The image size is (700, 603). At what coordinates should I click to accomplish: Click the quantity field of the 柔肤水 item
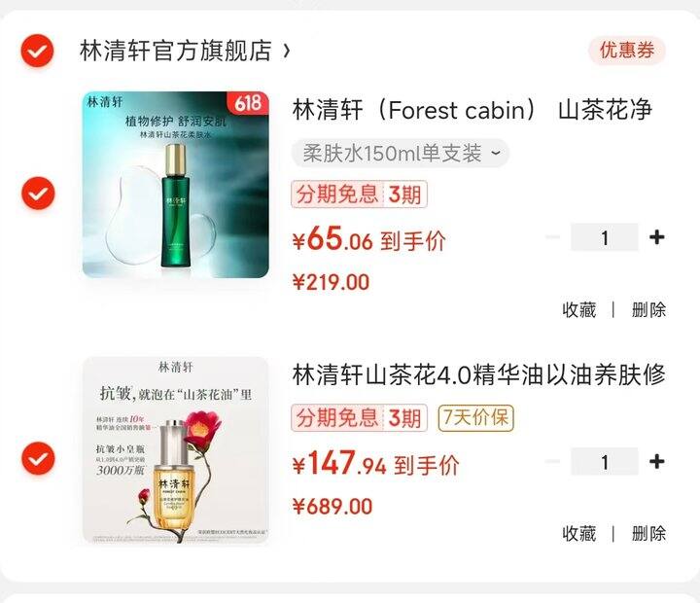click(605, 237)
